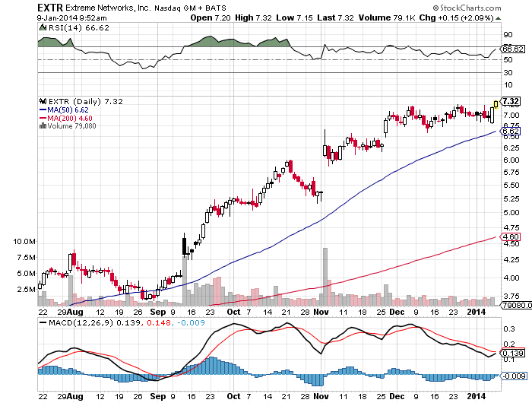The width and height of the screenshot is (532, 403).
Task: Click the Open 7.20 value in header
Action: point(211,17)
